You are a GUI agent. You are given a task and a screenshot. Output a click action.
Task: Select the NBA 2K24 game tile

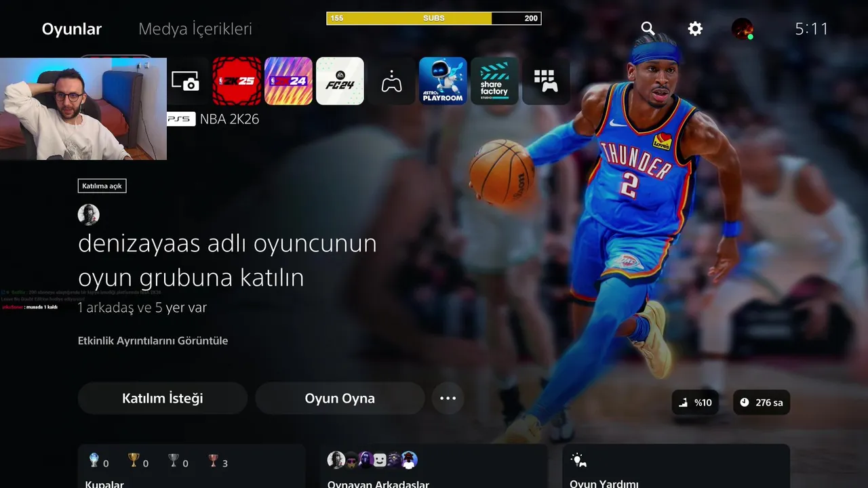[x=288, y=81]
